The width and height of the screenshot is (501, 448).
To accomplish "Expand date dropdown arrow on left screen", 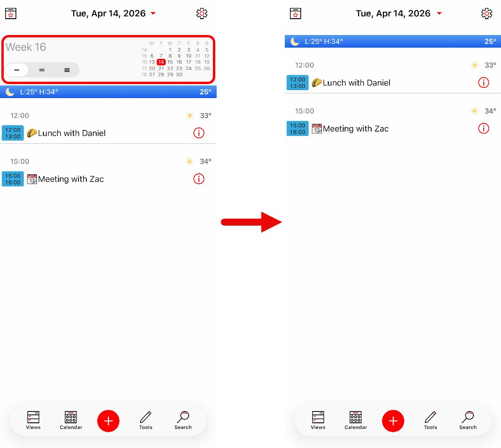I will coord(153,14).
